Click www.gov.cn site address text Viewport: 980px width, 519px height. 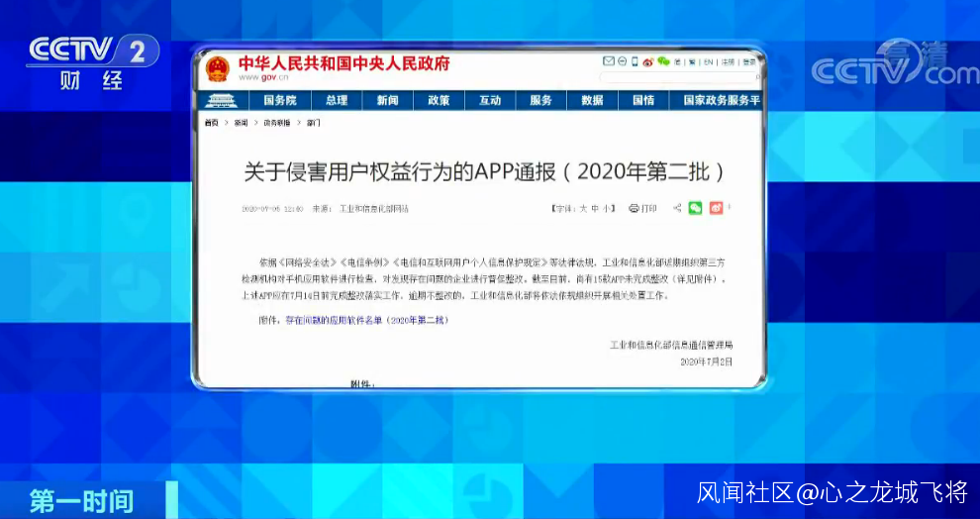[263, 77]
